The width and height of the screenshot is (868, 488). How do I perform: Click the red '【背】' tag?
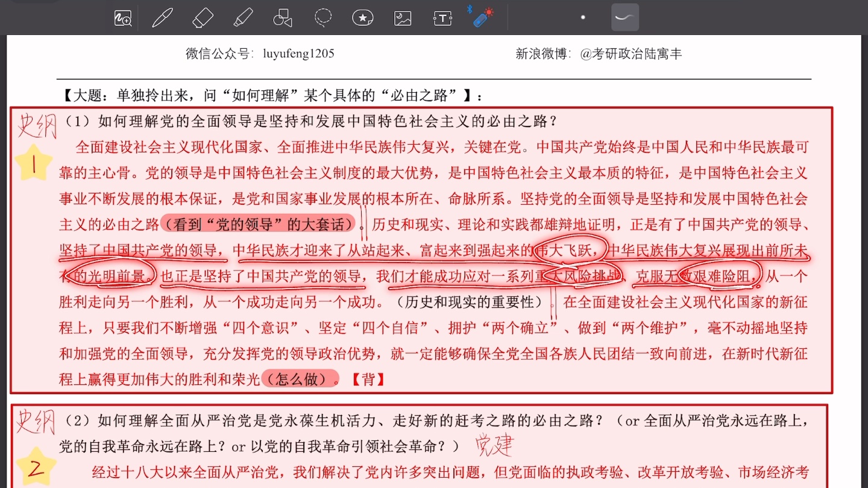[367, 379]
